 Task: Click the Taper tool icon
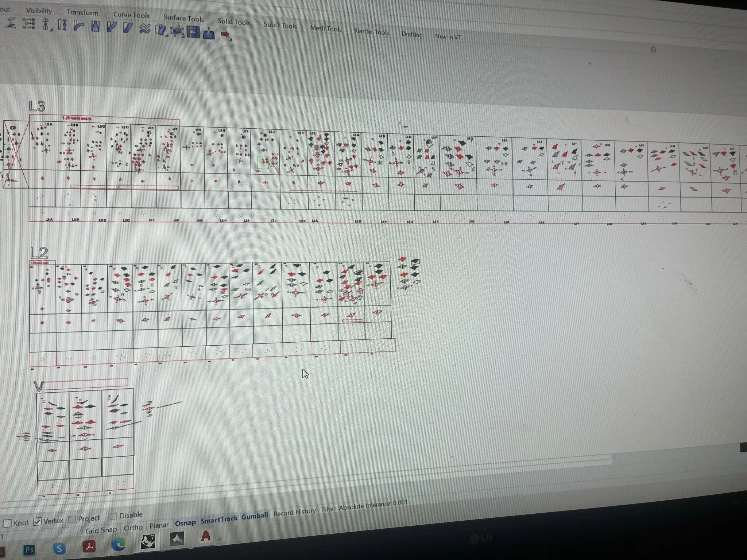95,26
